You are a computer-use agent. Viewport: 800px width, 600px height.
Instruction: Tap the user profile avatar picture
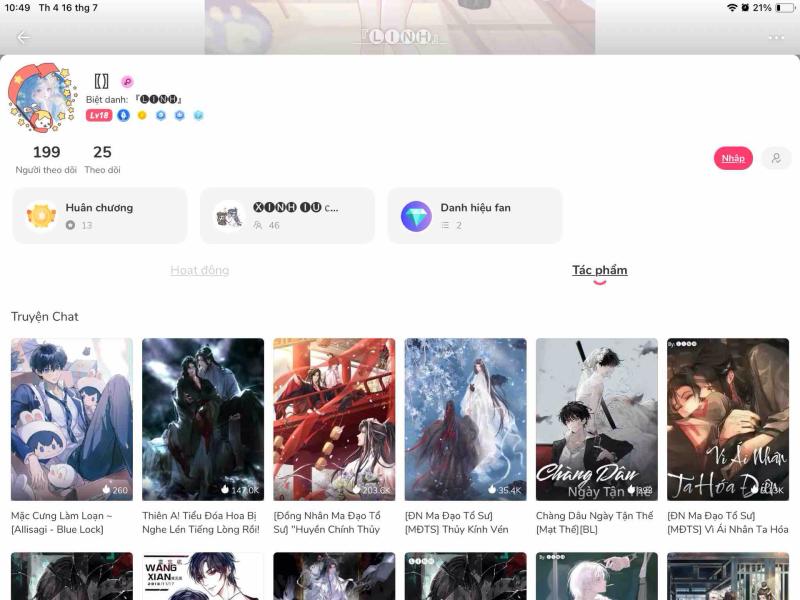click(41, 98)
